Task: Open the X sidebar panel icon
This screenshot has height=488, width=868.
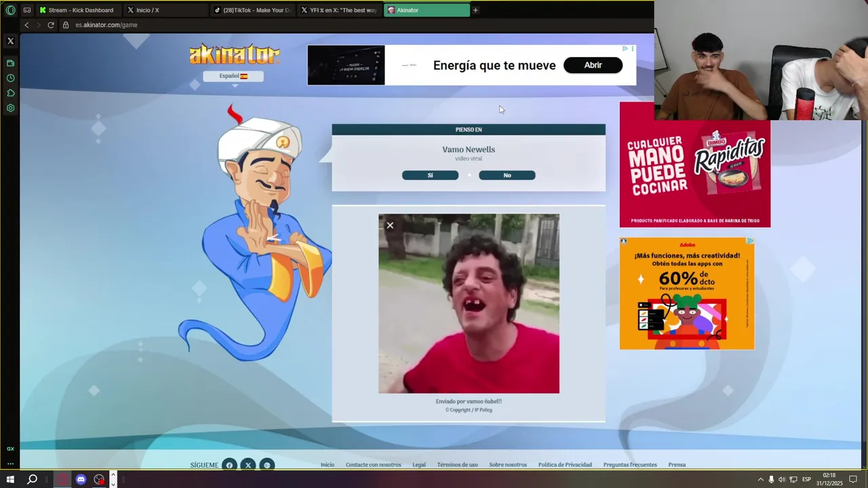Action: click(10, 41)
